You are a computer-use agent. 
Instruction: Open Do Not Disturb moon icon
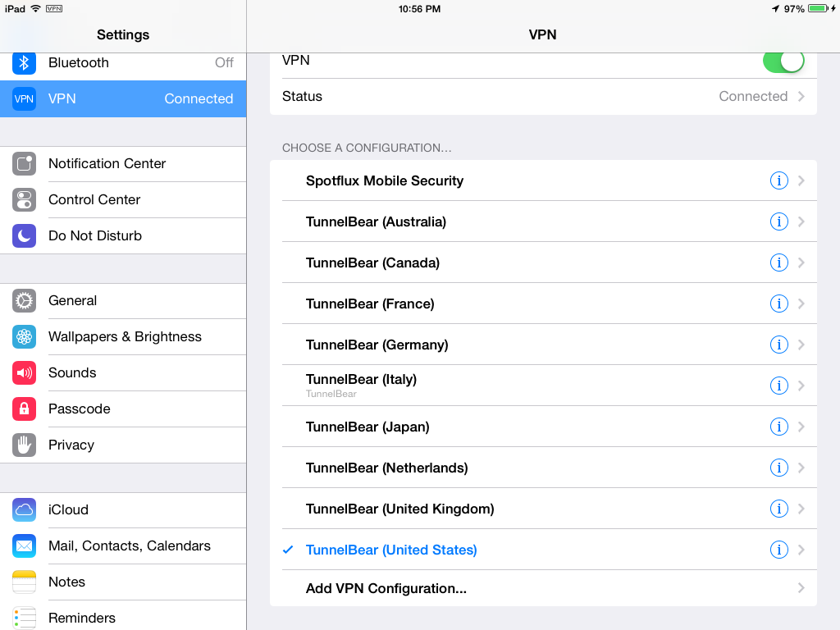pyautogui.click(x=24, y=235)
